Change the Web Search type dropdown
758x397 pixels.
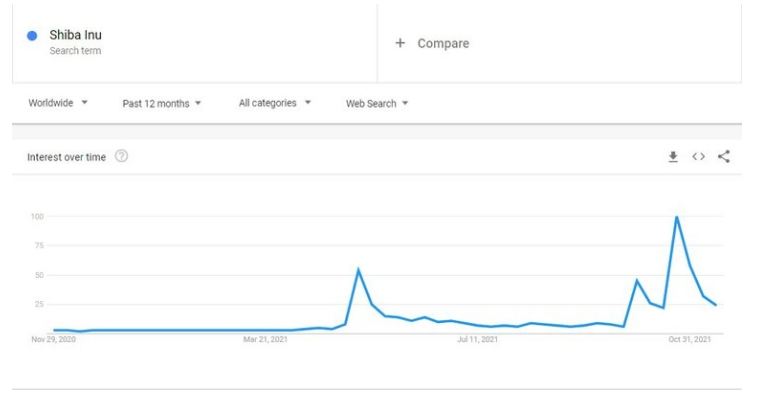377,103
